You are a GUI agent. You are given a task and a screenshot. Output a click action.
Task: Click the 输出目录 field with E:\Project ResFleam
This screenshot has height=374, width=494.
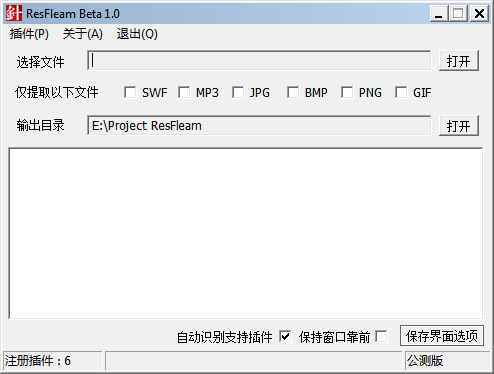tap(259, 125)
